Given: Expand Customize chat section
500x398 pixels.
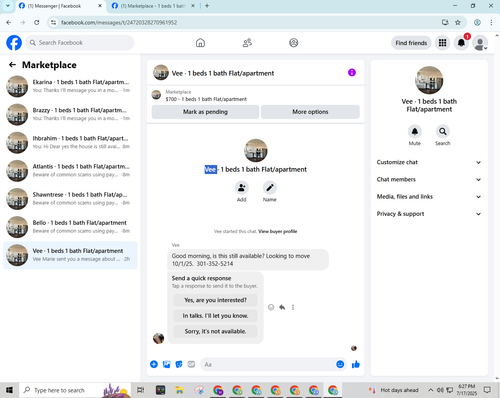Looking at the screenshot, I should (x=429, y=162).
